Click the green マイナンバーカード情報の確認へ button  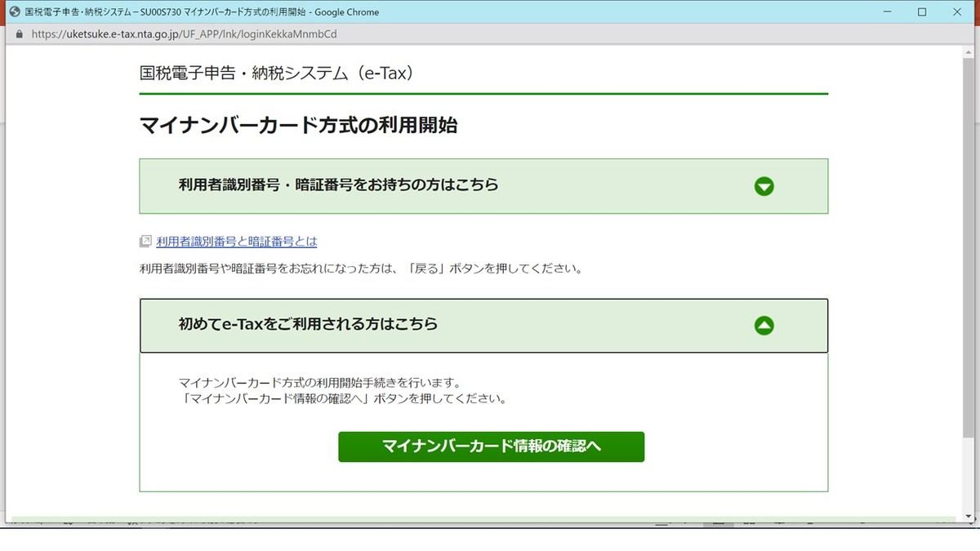(x=491, y=447)
